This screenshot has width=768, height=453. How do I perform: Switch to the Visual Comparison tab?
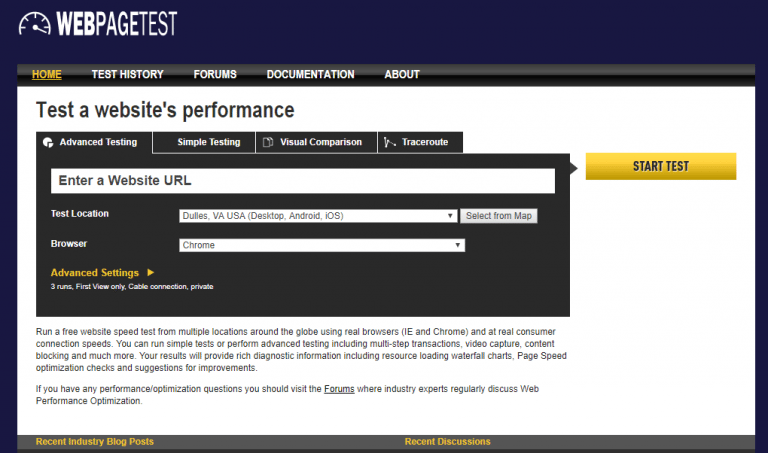316,143
